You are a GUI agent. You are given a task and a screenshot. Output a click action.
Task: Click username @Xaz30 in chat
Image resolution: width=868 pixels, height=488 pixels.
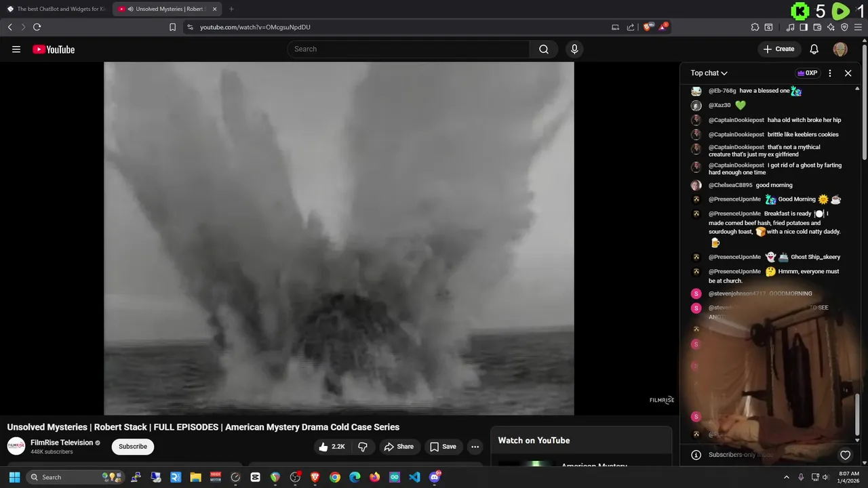point(719,106)
